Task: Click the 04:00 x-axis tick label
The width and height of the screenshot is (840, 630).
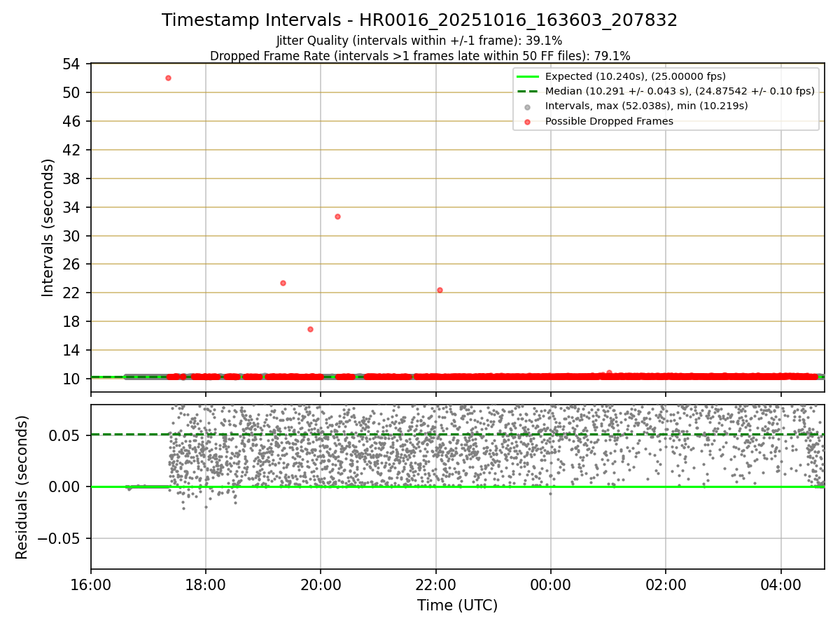Action: (780, 584)
